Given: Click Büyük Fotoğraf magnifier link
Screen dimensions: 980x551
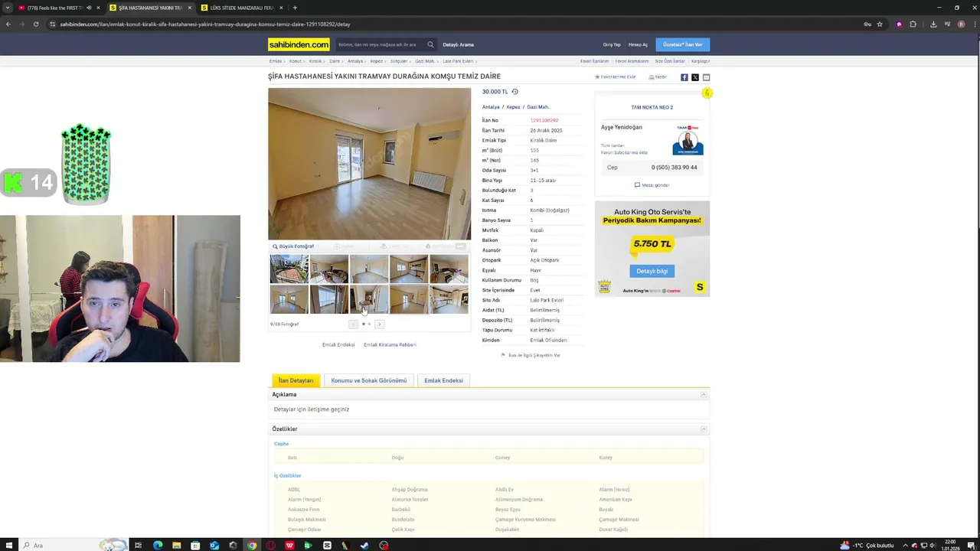Looking at the screenshot, I should point(293,246).
